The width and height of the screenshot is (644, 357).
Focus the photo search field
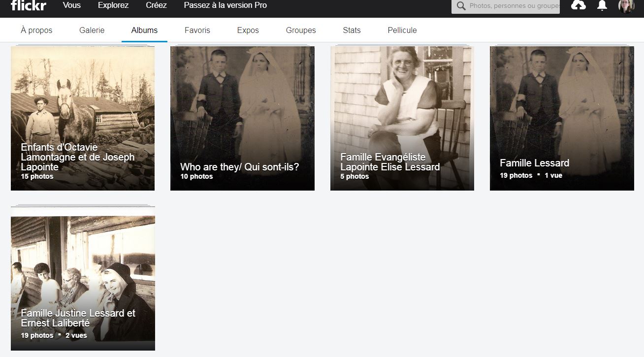click(512, 6)
